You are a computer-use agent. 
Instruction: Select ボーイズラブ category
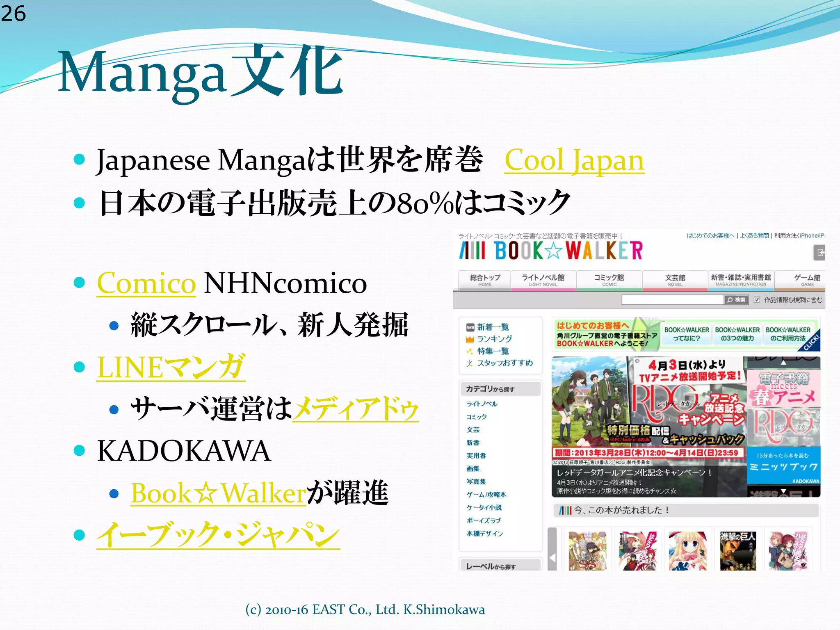click(484, 520)
